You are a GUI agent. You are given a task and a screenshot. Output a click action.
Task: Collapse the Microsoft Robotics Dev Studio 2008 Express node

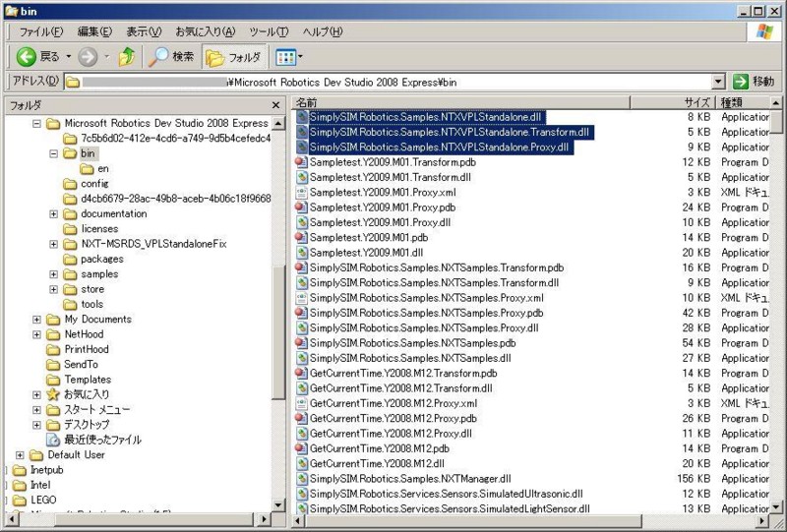coord(36,124)
